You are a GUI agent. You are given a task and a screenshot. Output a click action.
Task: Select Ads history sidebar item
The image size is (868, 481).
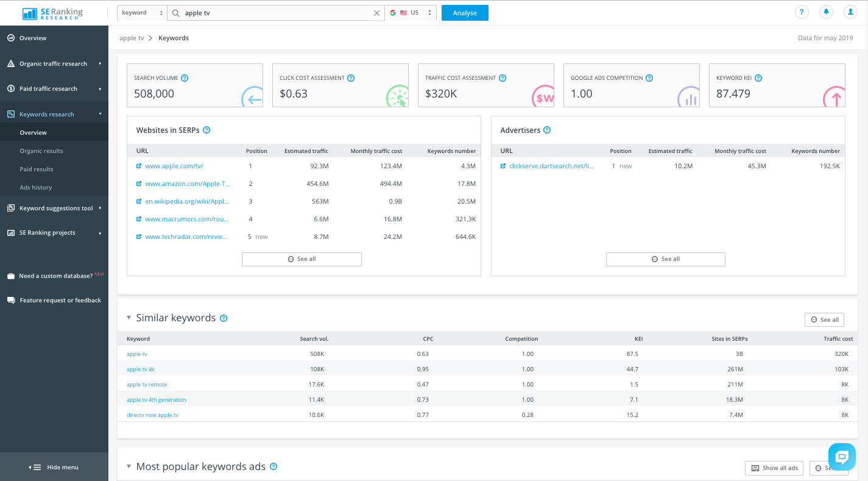click(36, 187)
